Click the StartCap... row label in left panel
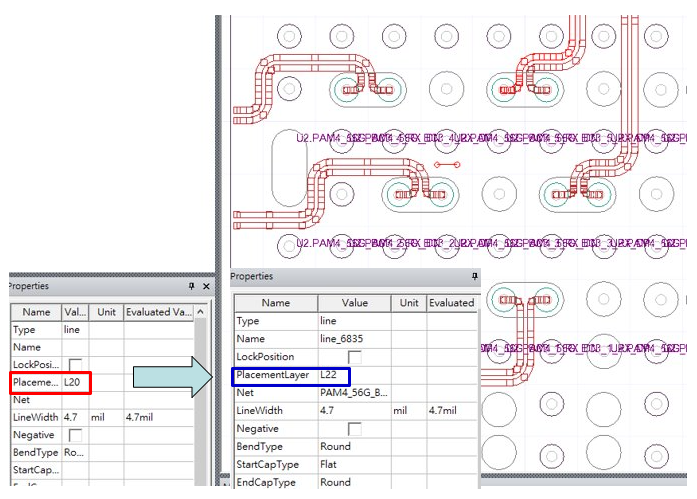 pyautogui.click(x=36, y=470)
